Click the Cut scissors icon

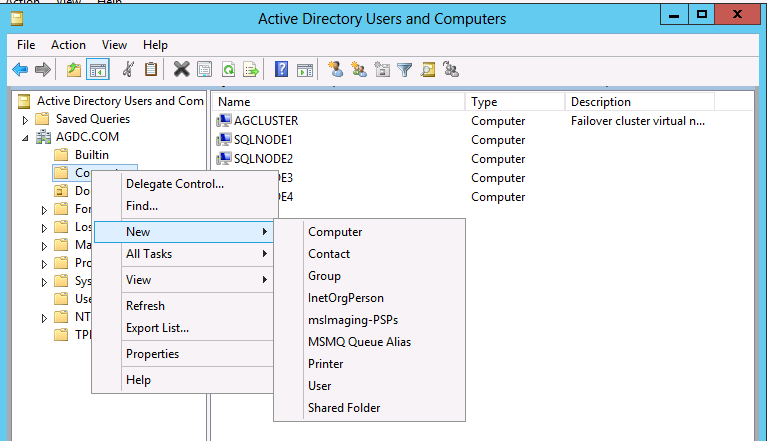click(x=128, y=70)
